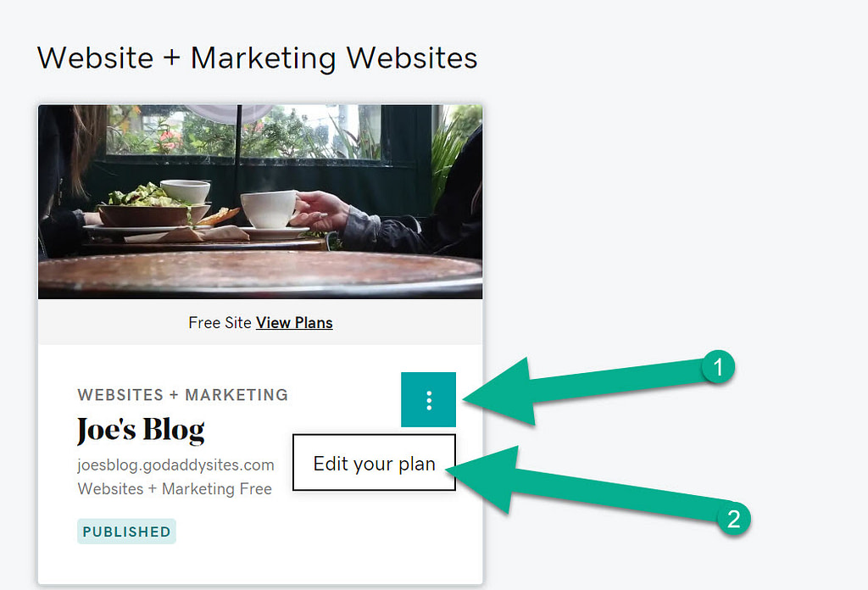The width and height of the screenshot is (868, 590).
Task: Click the Websites + Marketing Free plan label
Action: point(174,489)
